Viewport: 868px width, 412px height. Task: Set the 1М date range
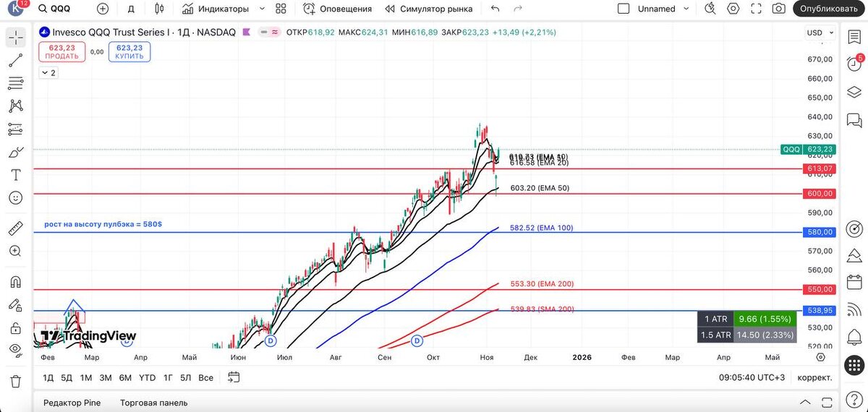tap(86, 377)
